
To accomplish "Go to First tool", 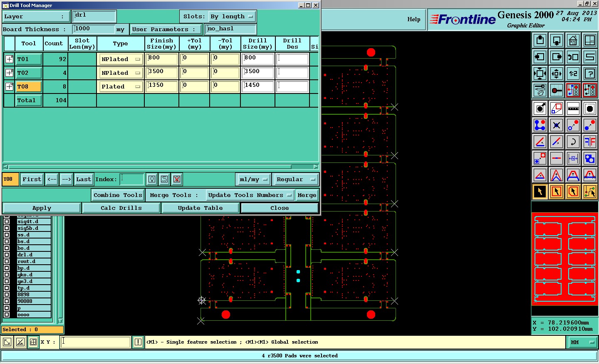I will [32, 179].
